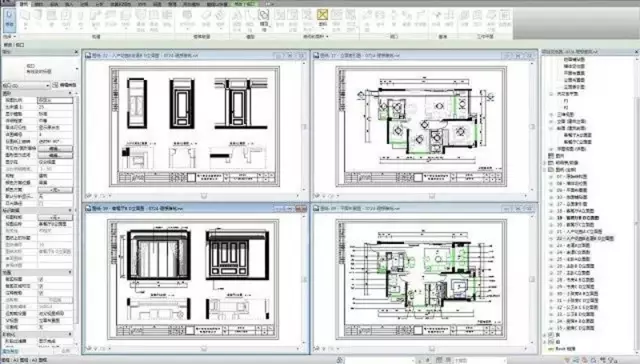Select the Roof tool
640x364 pixels.
tap(96, 19)
